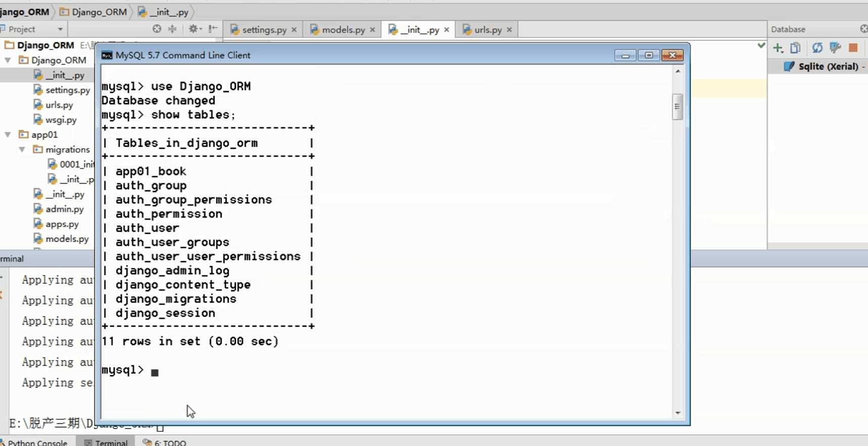Click the MySQL window scrollbar thumb
Screen dimensions: 868x446
678,107
